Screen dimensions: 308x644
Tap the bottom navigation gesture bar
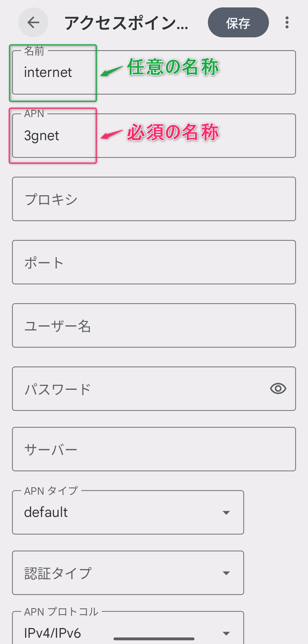(x=154, y=639)
